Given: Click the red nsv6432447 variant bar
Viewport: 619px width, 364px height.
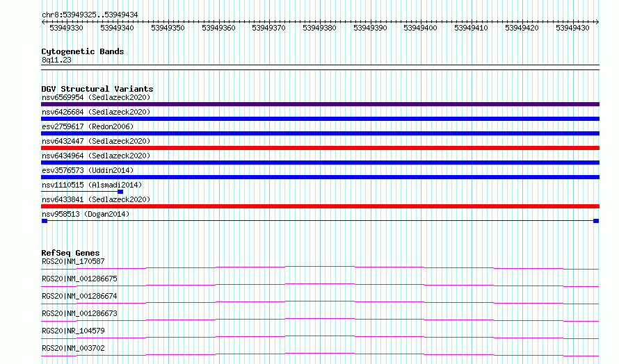Looking at the screenshot, I should [320, 148].
